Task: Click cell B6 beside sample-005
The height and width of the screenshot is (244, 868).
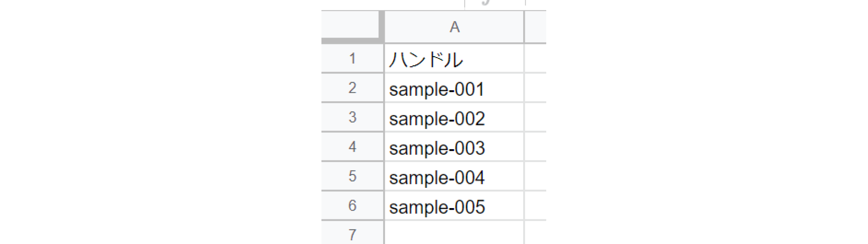Action: (x=536, y=206)
